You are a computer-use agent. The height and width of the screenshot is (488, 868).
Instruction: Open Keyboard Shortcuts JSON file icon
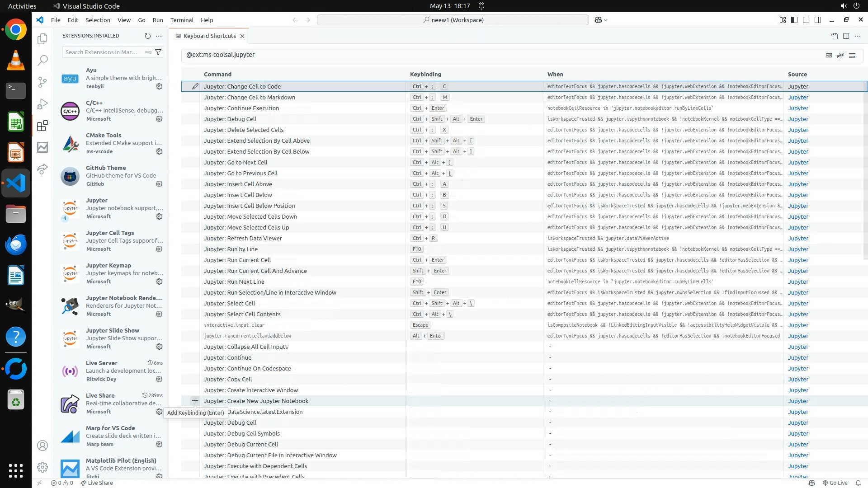tap(834, 36)
